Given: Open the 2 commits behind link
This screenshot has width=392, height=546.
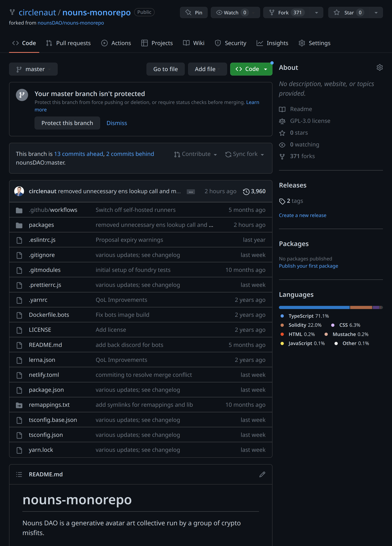Looking at the screenshot, I should click(130, 154).
